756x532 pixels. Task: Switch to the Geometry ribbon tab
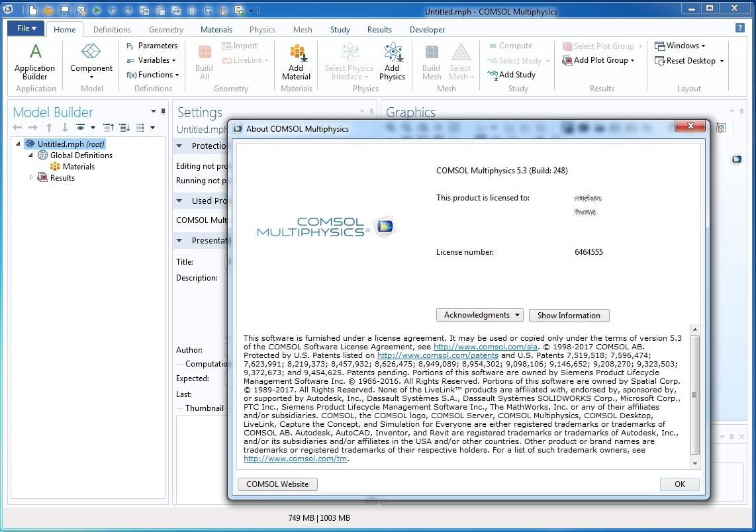pos(166,29)
